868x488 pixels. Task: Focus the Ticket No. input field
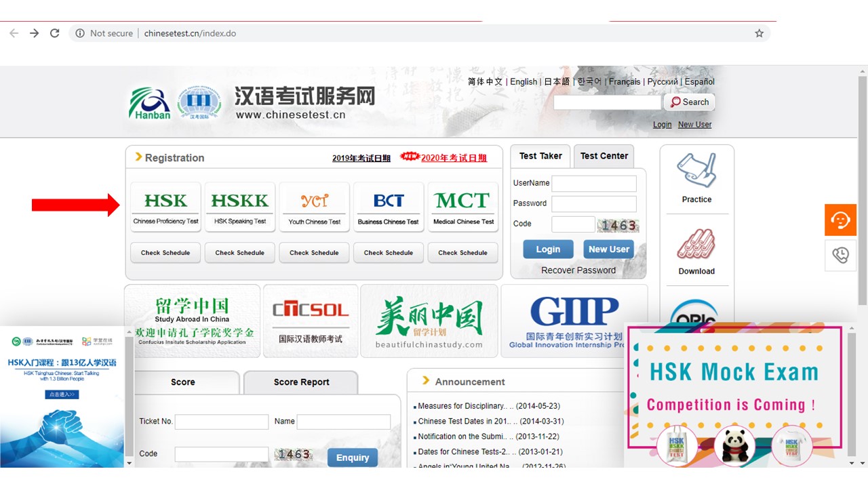click(x=222, y=422)
